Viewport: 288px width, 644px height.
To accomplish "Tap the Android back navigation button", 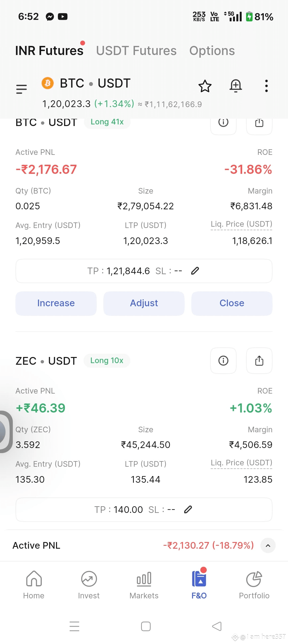I will point(217,626).
